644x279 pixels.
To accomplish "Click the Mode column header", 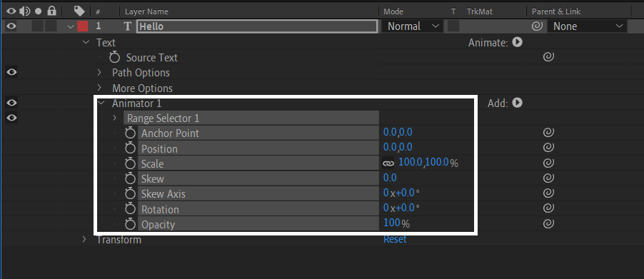I will point(393,11).
